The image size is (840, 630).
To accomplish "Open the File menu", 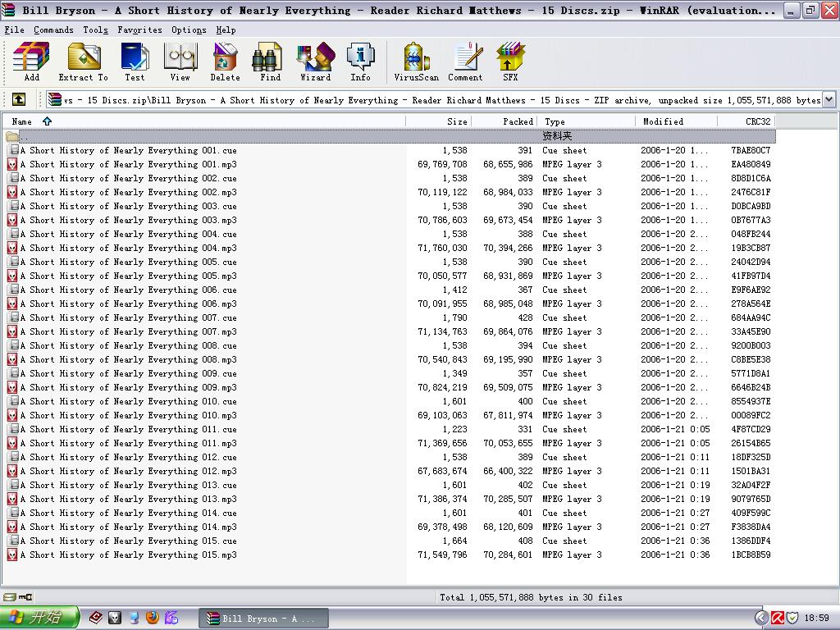I will click(x=15, y=30).
